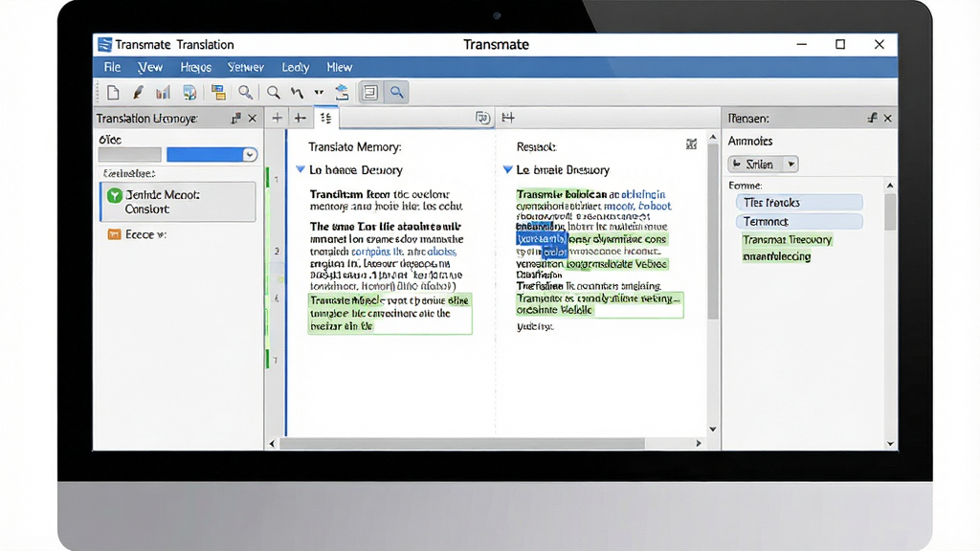Open the small black toolbar dropdown arrow
Viewport: 980px width, 551px height.
click(x=319, y=93)
